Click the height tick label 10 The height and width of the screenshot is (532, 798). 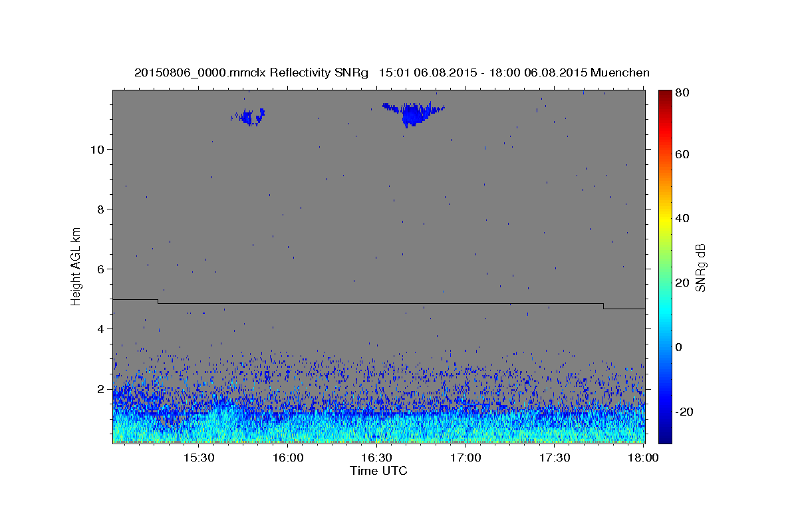98,150
